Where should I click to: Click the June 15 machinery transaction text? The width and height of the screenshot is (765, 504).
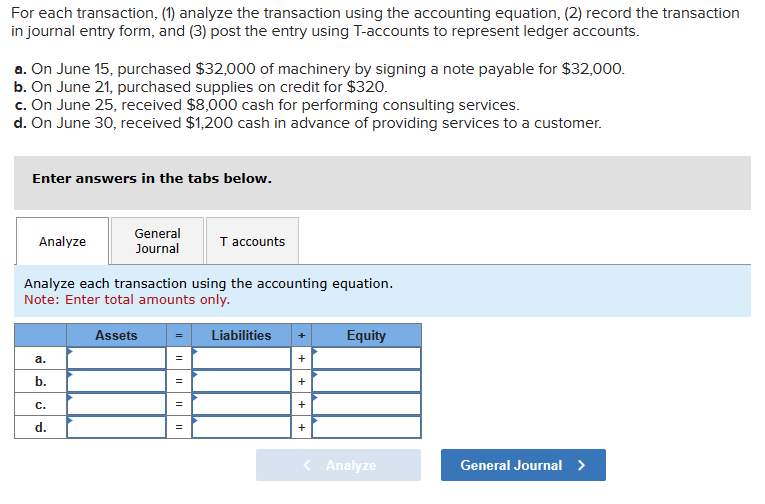pyautogui.click(x=320, y=69)
